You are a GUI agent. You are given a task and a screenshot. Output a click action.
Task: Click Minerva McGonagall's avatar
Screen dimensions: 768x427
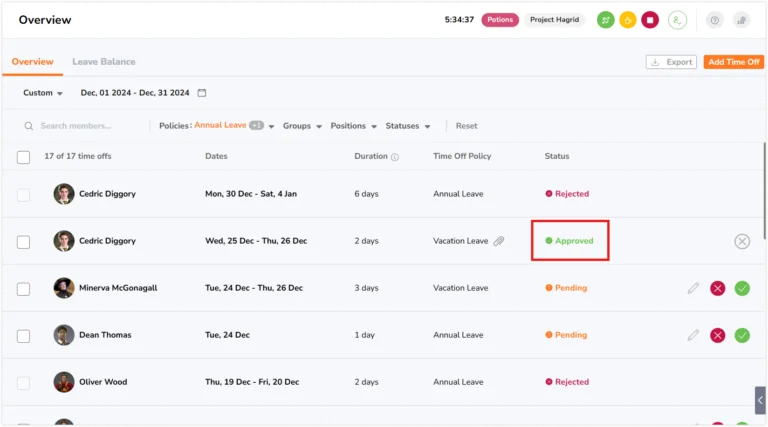64,288
